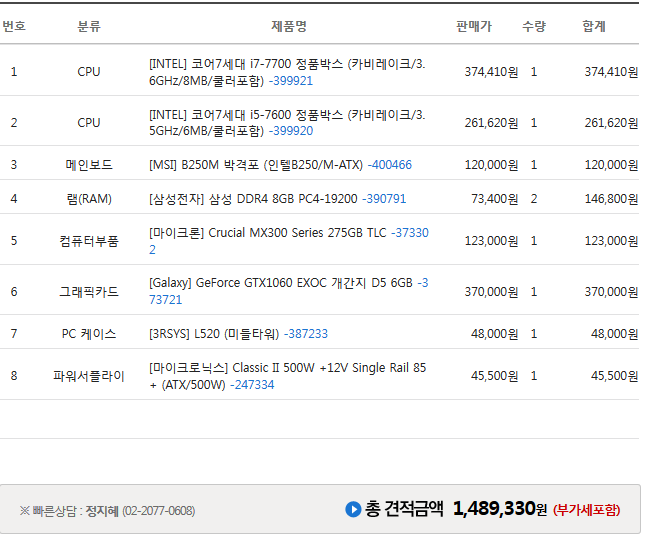Click the 판매가 column header
Screen dimensions: 646x535
(474, 26)
